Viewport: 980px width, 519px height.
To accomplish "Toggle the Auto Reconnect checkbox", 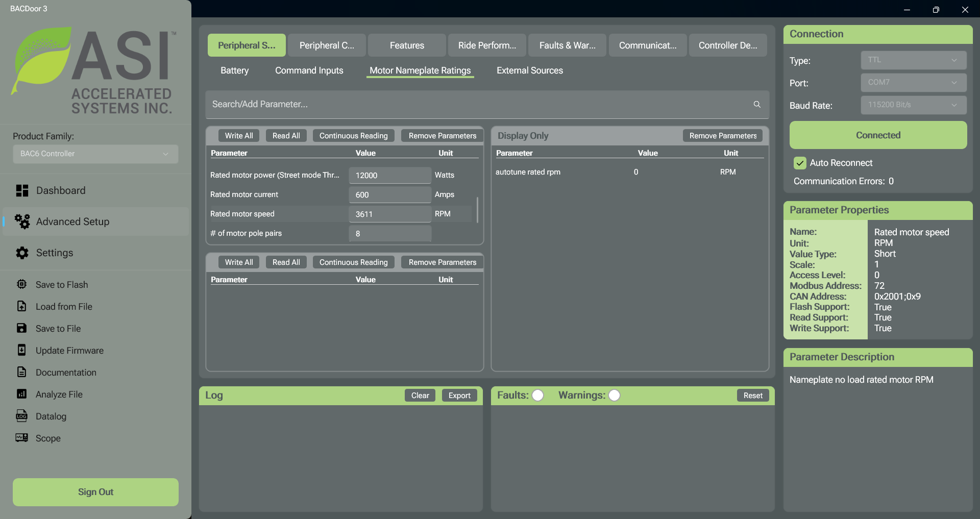I will coord(800,163).
